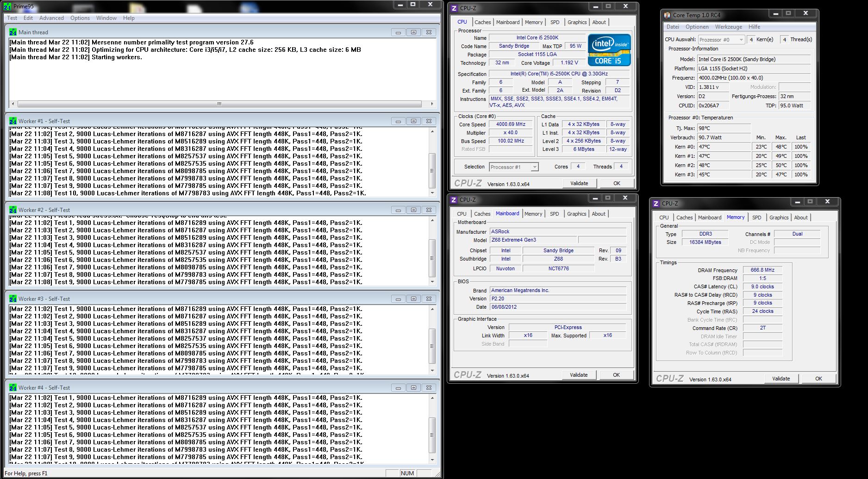Click the scroll-down arrow in Worker #4 window
This screenshot has width=868, height=479.
[x=432, y=460]
